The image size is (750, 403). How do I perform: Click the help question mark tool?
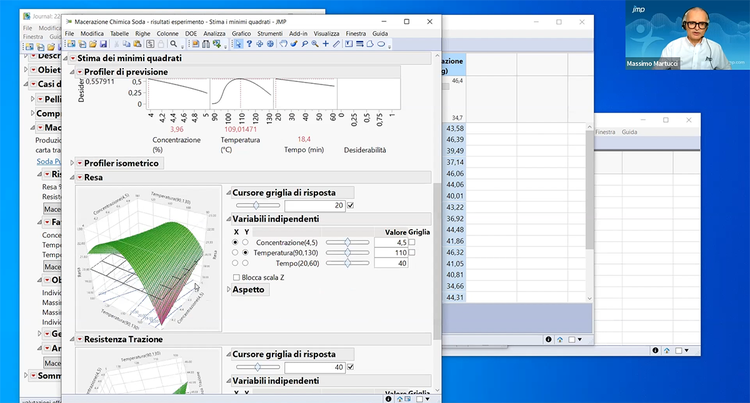click(x=249, y=44)
